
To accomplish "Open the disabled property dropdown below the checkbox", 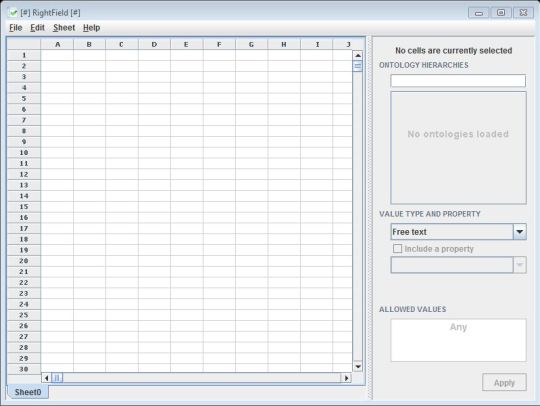I will pyautogui.click(x=458, y=265).
